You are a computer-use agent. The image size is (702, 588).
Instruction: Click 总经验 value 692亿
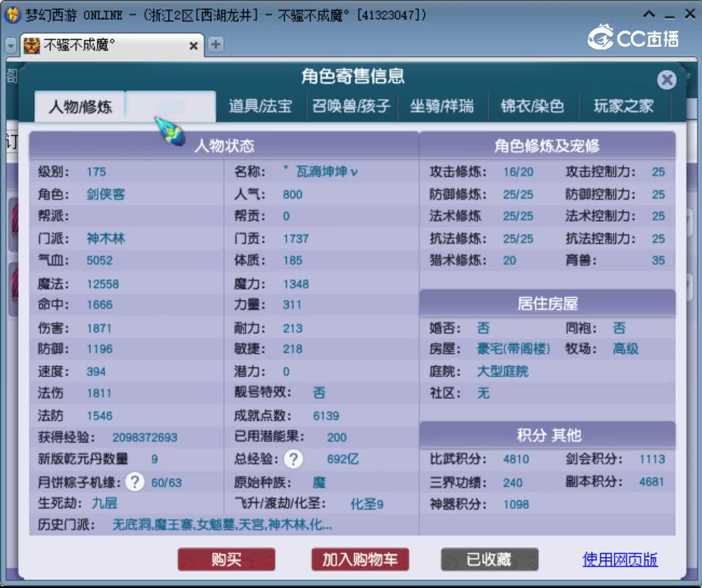[x=343, y=459]
